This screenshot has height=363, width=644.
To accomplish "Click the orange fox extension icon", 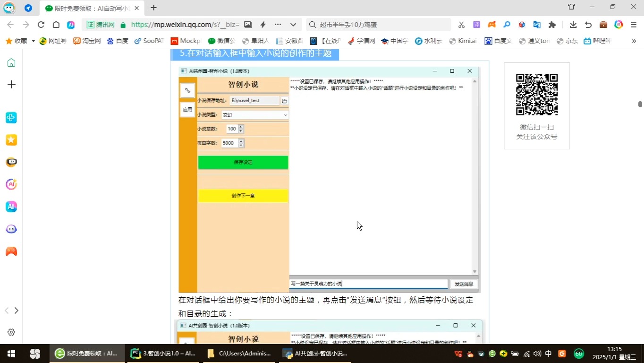I will 491,25.
